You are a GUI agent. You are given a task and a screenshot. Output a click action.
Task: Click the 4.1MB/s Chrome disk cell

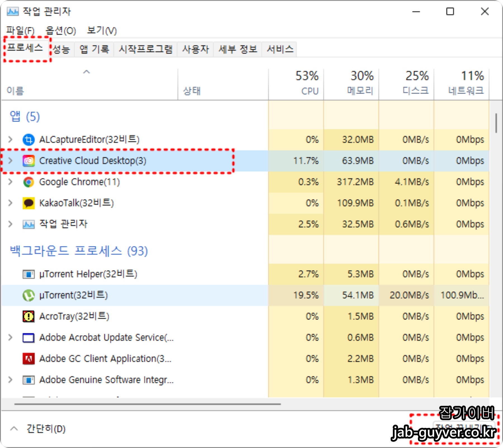(406, 182)
